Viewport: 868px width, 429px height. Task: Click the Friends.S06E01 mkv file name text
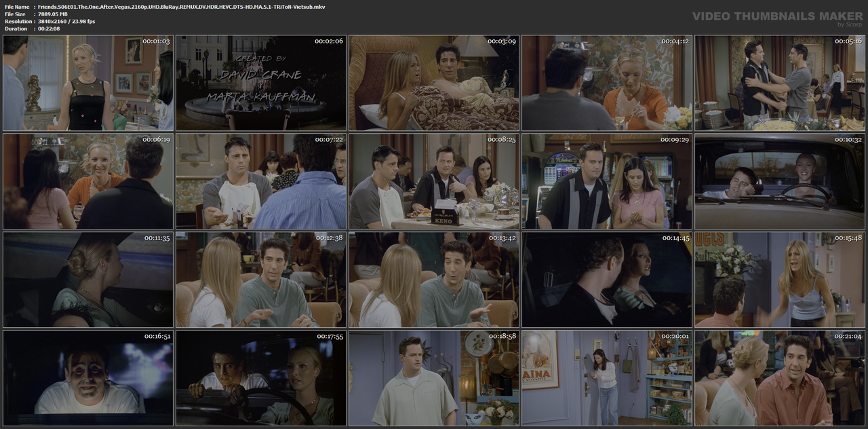click(181, 7)
